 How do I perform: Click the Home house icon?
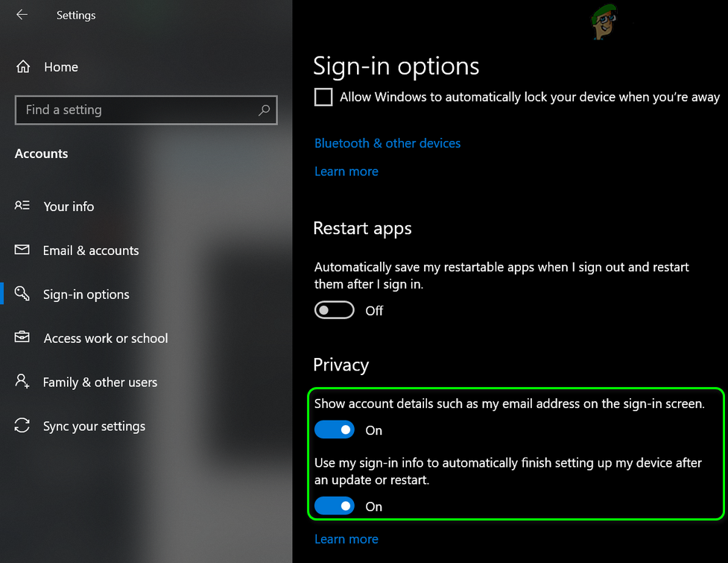[x=23, y=67]
